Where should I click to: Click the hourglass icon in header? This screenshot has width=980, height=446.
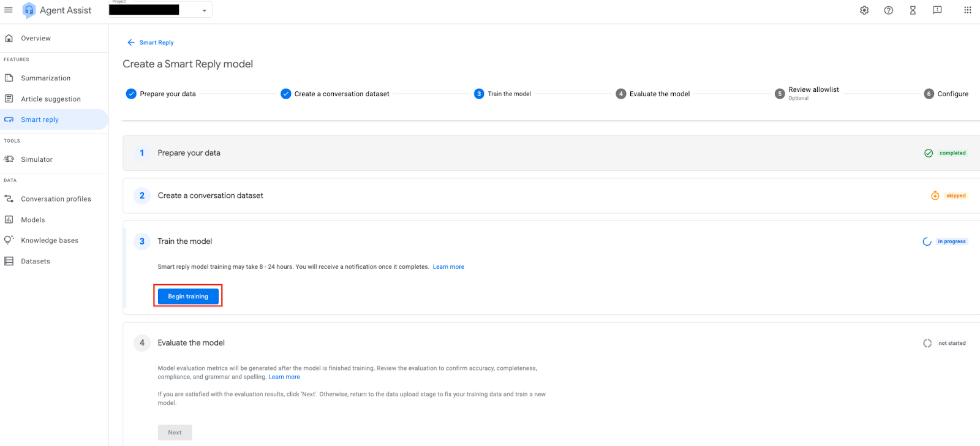click(913, 10)
